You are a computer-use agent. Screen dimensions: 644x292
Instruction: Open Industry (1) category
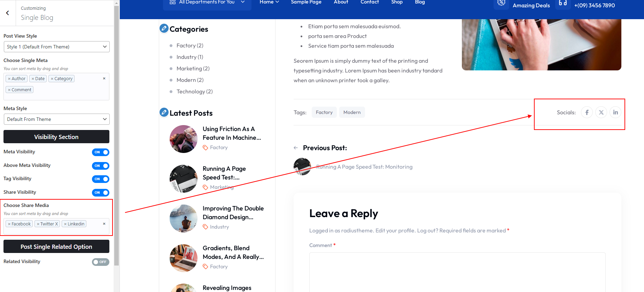[x=190, y=57]
